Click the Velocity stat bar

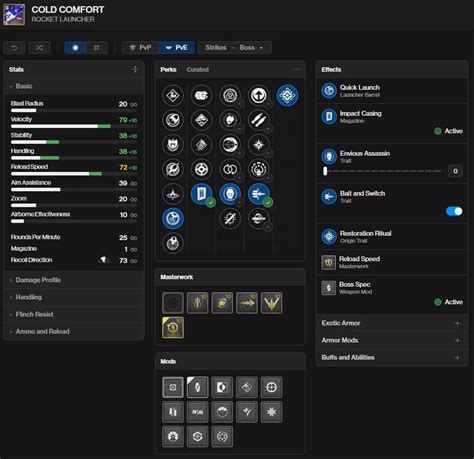(x=74, y=126)
